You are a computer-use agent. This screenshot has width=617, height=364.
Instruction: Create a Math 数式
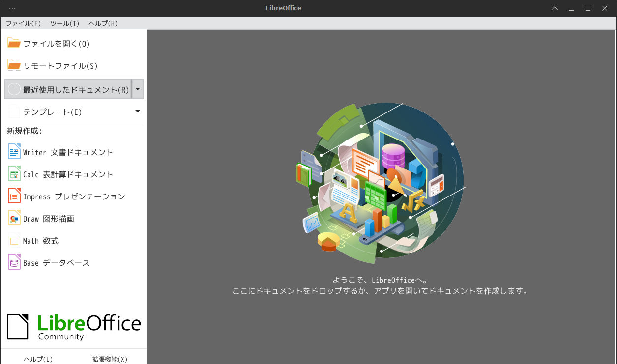(74, 240)
